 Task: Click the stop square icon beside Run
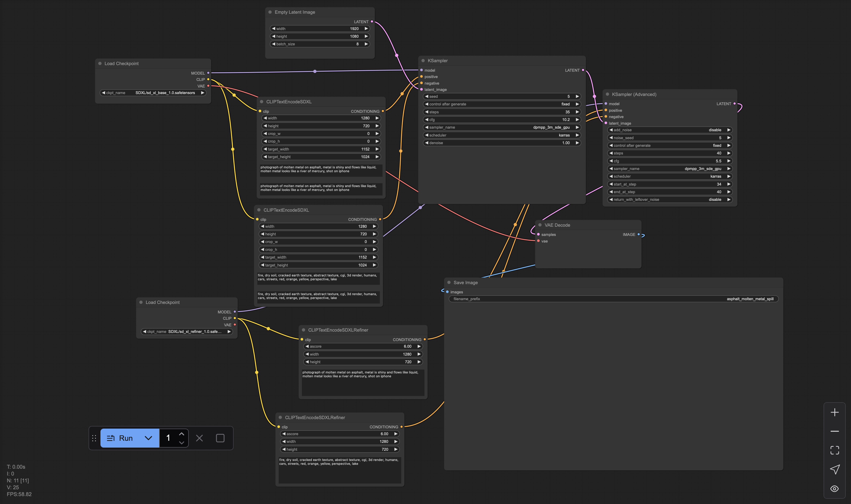(x=220, y=438)
